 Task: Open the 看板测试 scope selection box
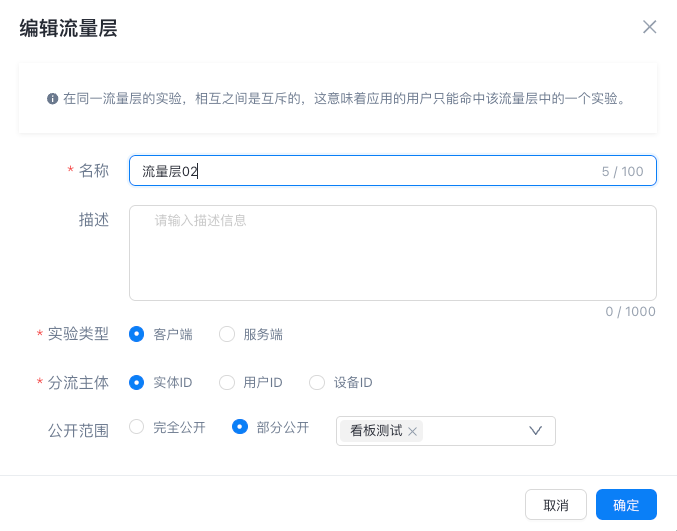click(x=470, y=431)
